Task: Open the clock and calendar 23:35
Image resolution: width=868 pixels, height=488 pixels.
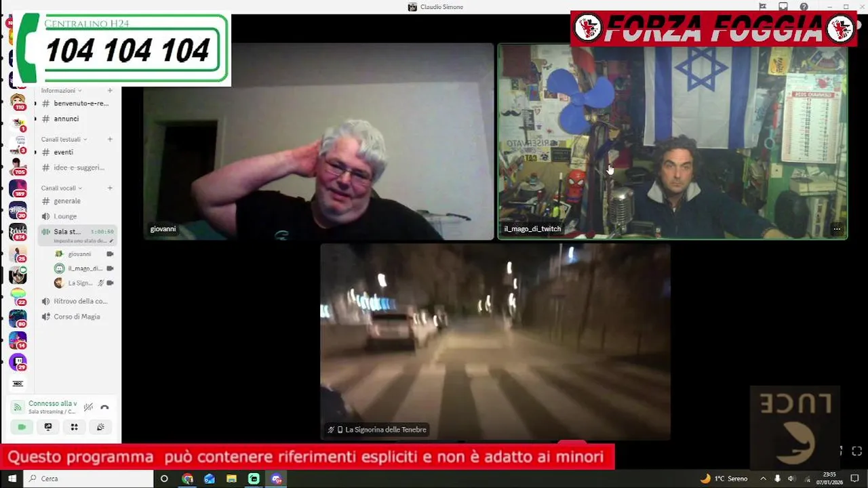Action: click(x=830, y=479)
